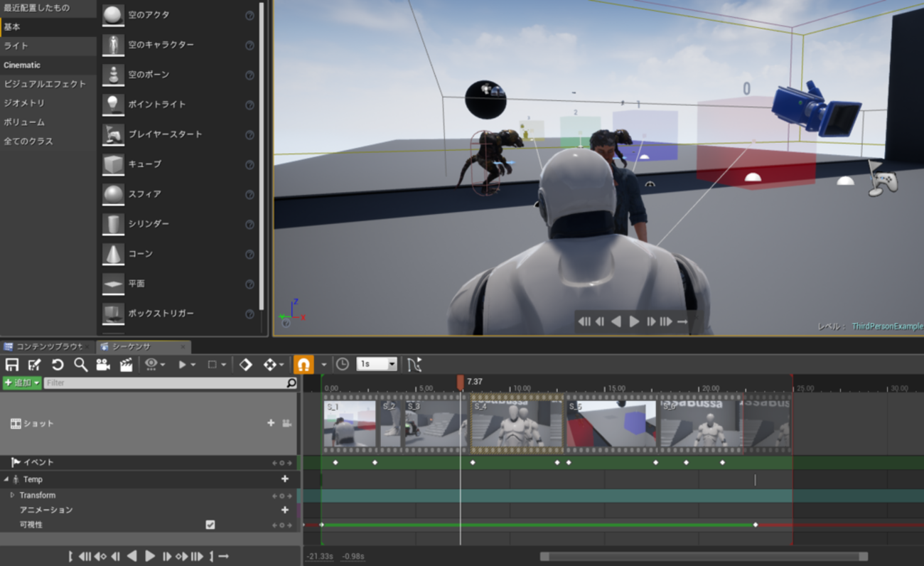Click the restore/revert circular arrow icon
This screenshot has width=924, height=566.
[x=58, y=365]
